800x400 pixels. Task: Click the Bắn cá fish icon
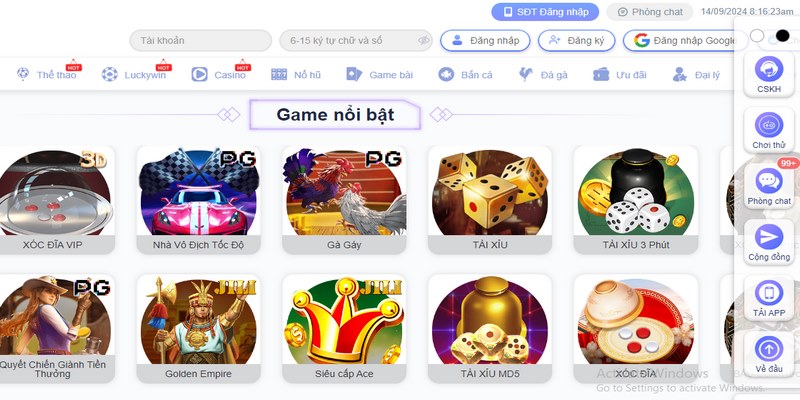pyautogui.click(x=446, y=74)
